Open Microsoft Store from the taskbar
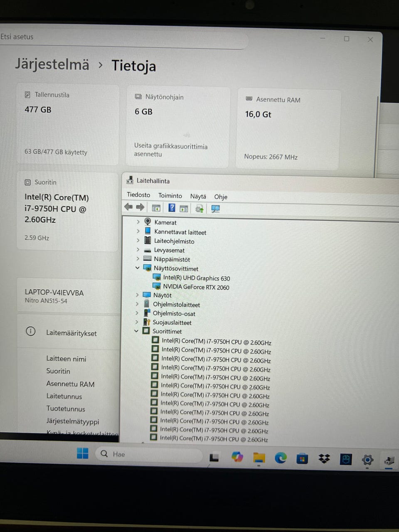 pos(302,459)
